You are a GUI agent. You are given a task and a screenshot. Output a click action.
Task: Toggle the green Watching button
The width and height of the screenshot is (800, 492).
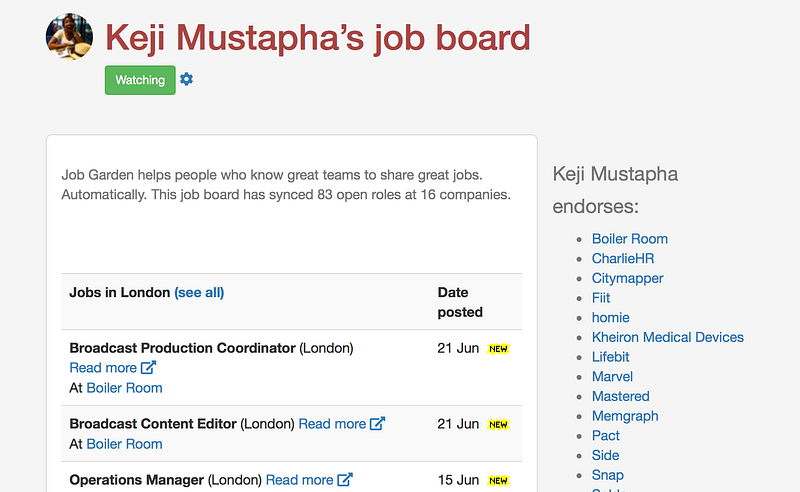140,80
